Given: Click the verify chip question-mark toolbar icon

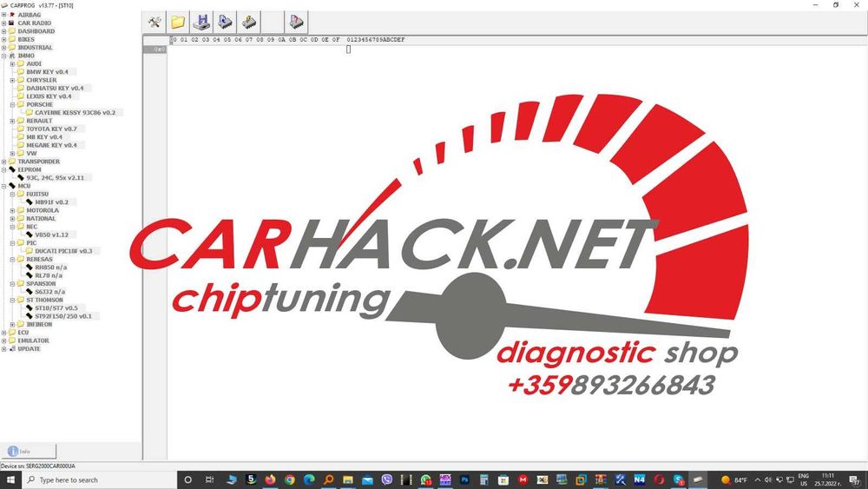Looking at the screenshot, I should [x=296, y=23].
